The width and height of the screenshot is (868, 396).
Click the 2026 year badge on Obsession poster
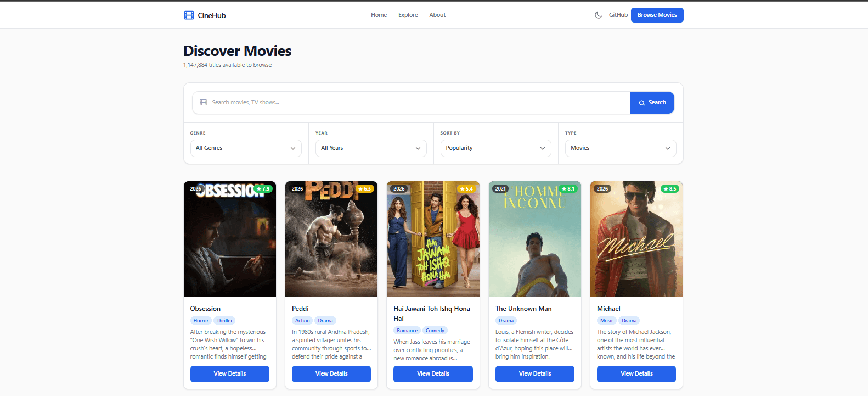(196, 189)
